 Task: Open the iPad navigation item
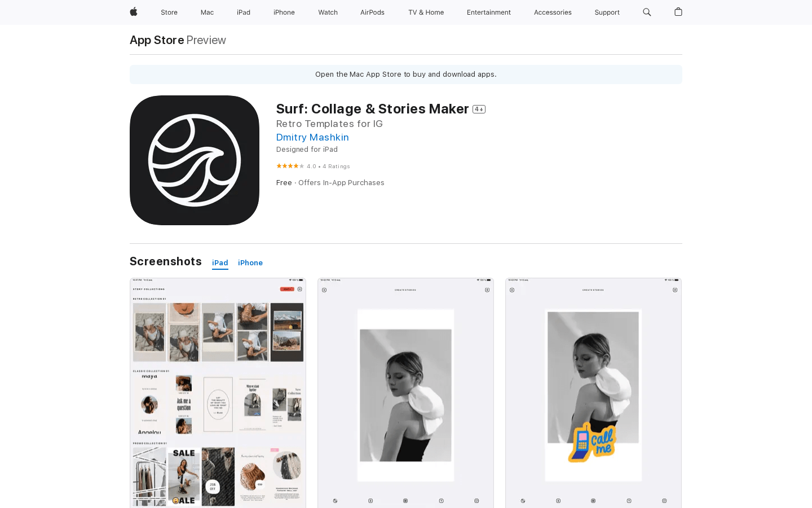[244, 12]
